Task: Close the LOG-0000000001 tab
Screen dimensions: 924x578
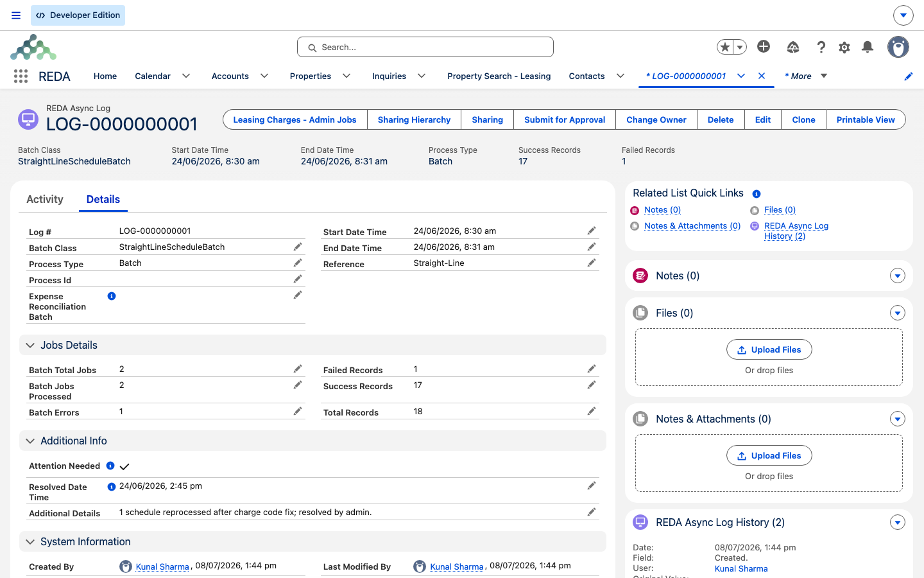Action: pyautogui.click(x=762, y=76)
